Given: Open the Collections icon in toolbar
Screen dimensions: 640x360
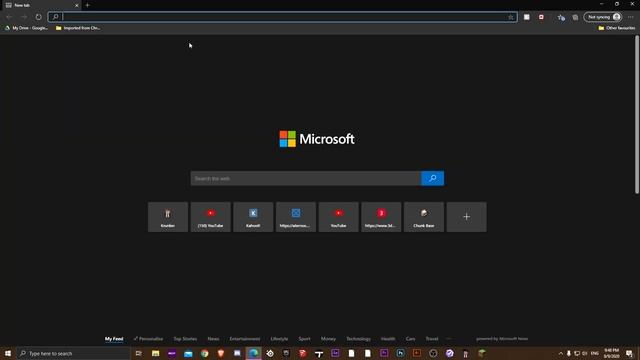Looking at the screenshot, I should (575, 17).
